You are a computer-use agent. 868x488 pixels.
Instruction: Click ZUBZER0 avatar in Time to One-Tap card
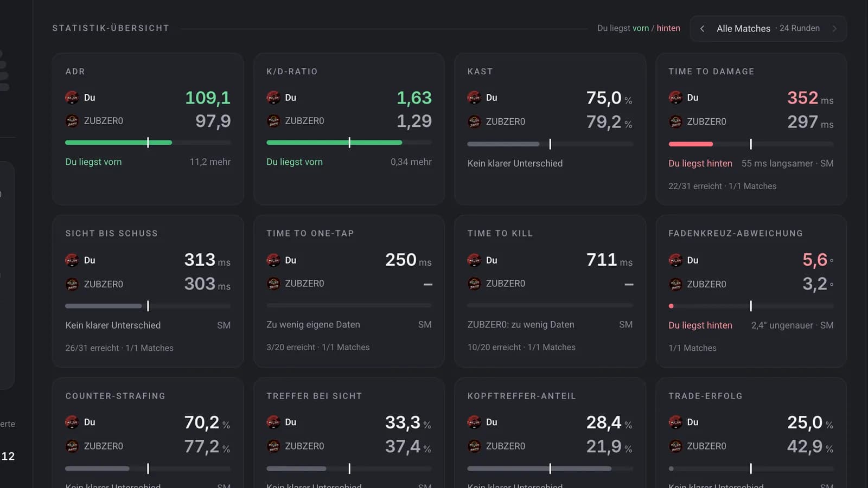click(273, 284)
